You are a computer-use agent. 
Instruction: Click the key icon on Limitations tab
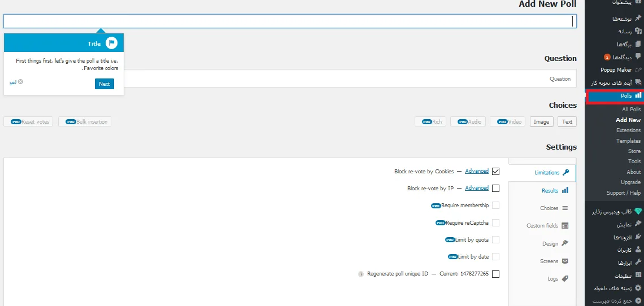click(x=565, y=173)
